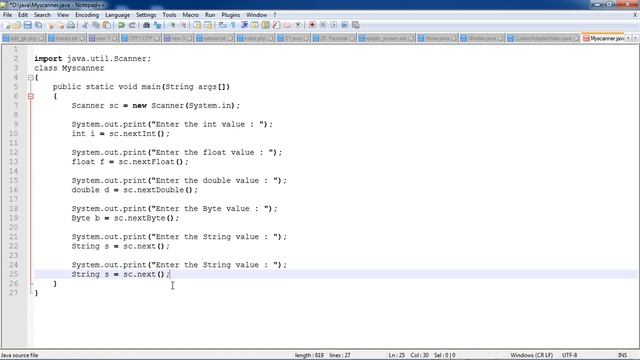Click the Close All toolbar icon
The image size is (640, 360).
(x=61, y=25)
